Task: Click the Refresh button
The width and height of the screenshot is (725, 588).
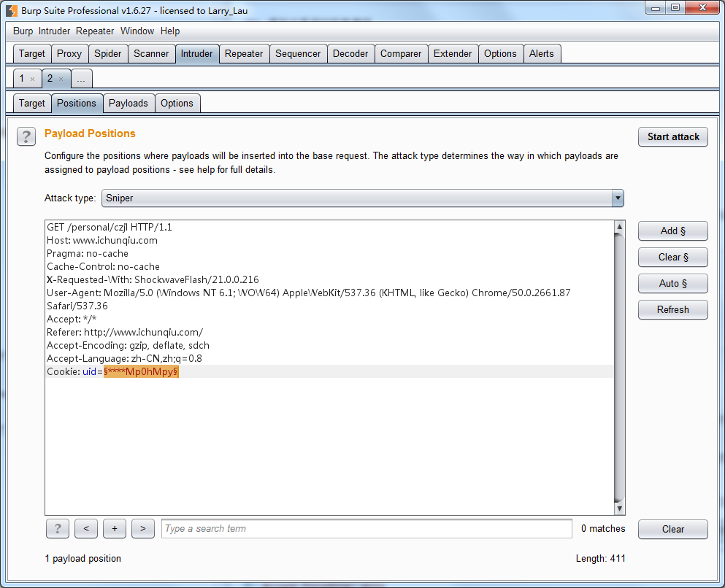Action: 672,310
